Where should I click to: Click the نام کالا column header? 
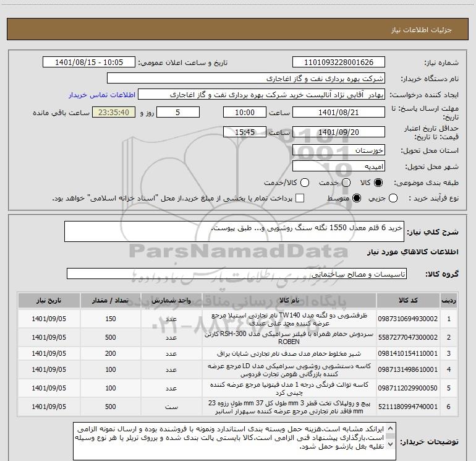tap(289, 301)
